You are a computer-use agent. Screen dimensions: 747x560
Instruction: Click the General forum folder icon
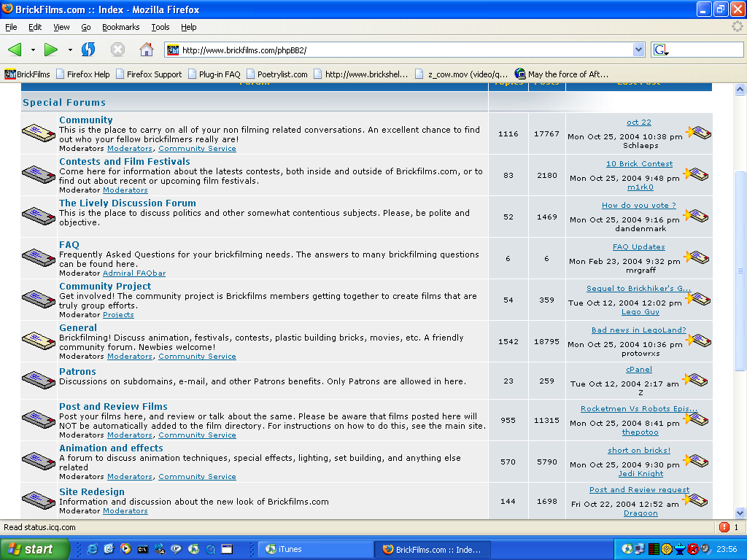click(x=39, y=340)
